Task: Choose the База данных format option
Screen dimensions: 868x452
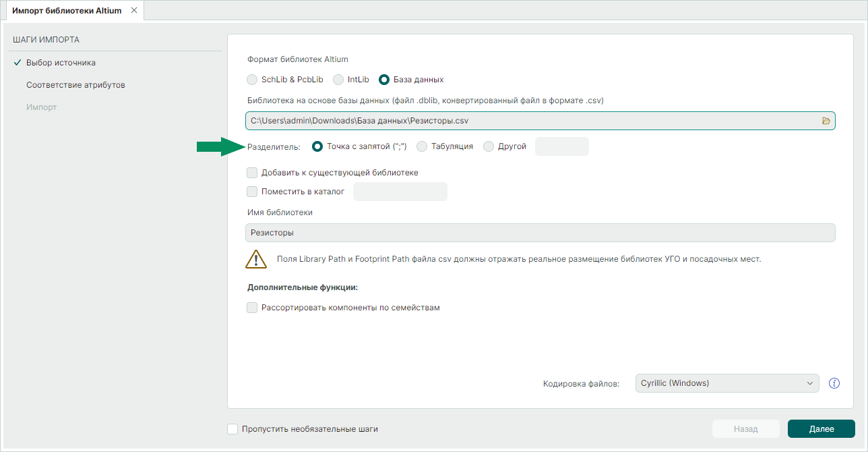Action: pos(384,80)
